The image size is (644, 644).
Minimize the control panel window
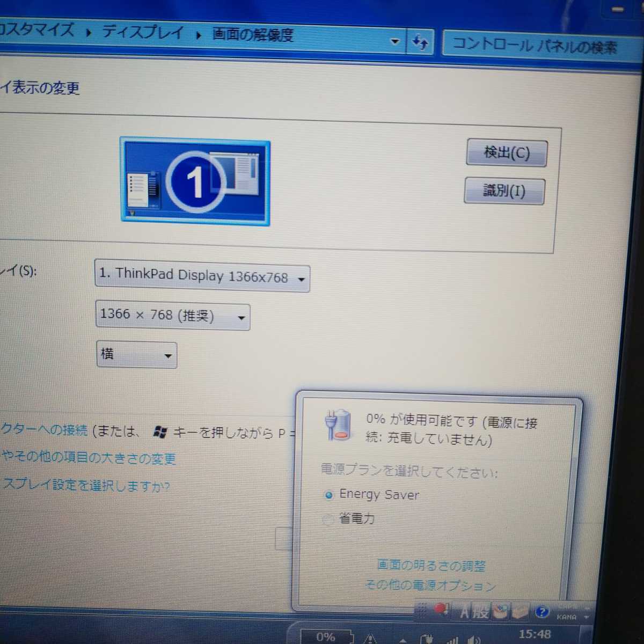pyautogui.click(x=618, y=10)
